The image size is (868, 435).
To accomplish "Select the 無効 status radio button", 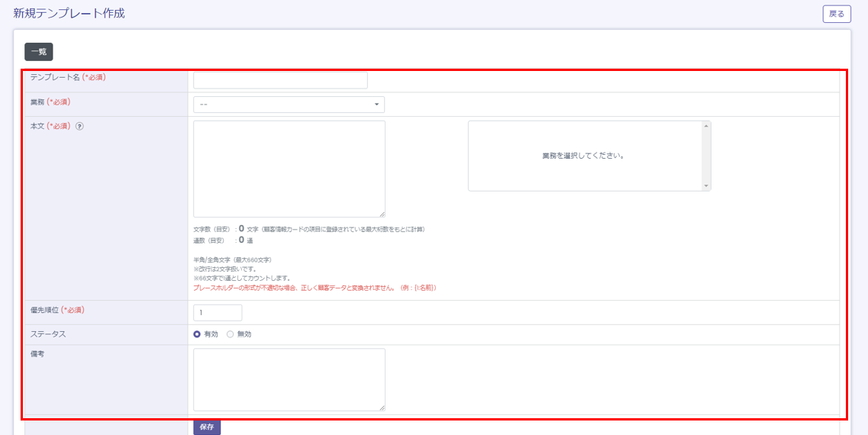I will coord(231,334).
